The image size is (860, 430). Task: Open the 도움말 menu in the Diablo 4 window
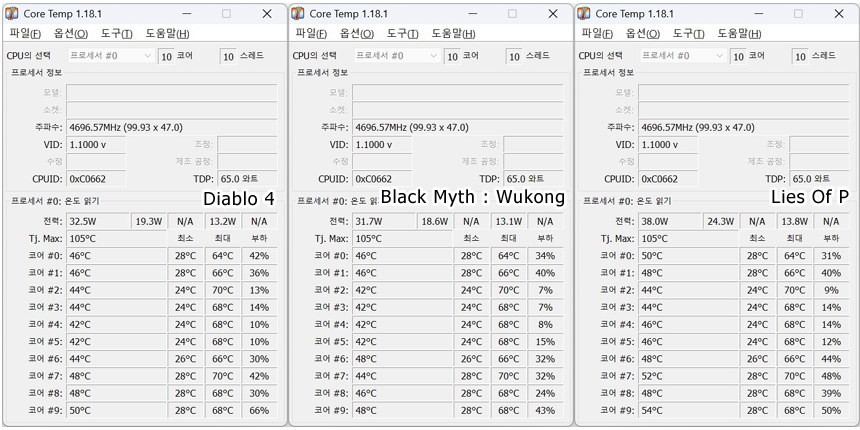click(x=167, y=33)
